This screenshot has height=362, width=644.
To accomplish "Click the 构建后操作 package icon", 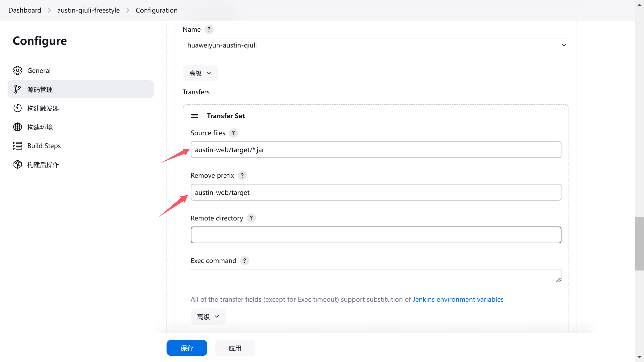I will (17, 165).
